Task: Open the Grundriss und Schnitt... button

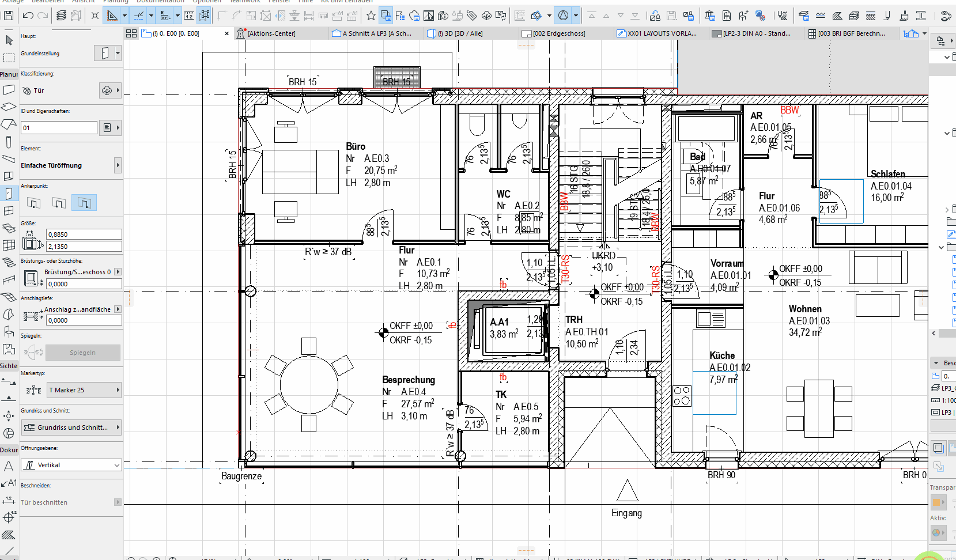Action: [71, 427]
